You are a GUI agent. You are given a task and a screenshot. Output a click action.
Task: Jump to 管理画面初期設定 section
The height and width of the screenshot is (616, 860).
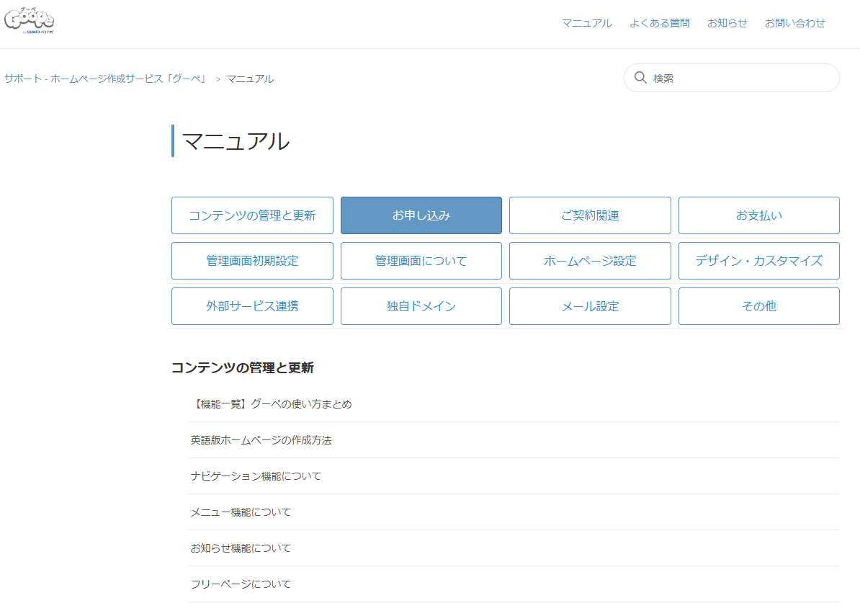(x=252, y=261)
